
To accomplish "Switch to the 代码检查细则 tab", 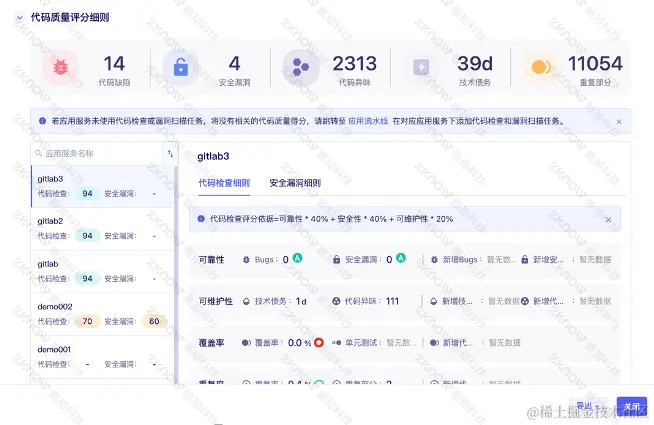I will click(224, 183).
